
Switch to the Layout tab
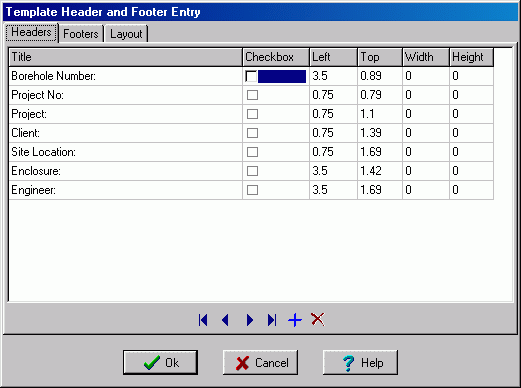tap(126, 34)
